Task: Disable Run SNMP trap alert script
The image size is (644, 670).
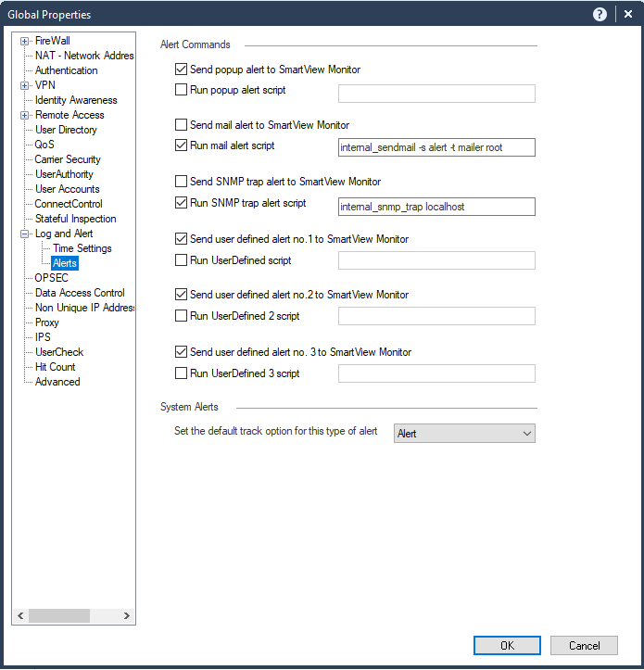Action: [x=182, y=203]
